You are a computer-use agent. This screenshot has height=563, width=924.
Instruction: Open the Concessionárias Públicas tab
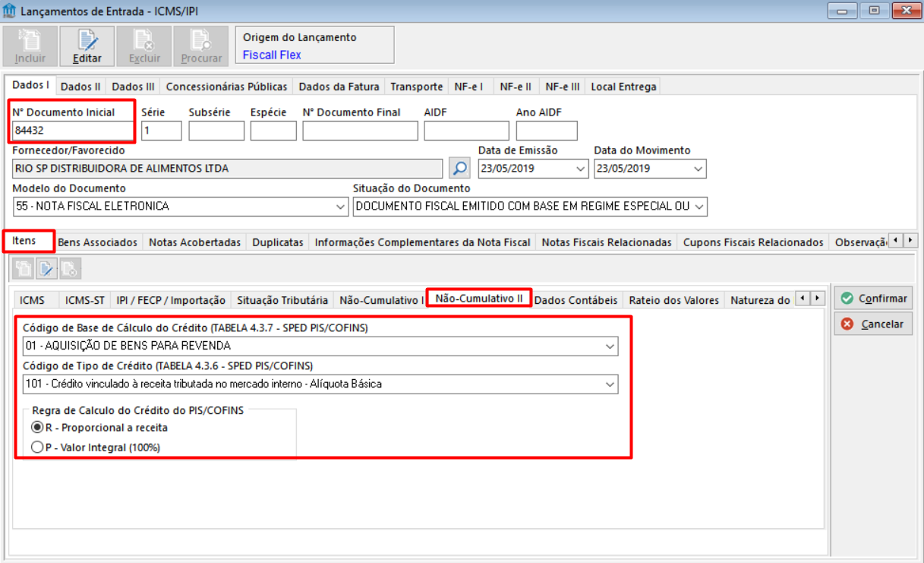pyautogui.click(x=226, y=87)
